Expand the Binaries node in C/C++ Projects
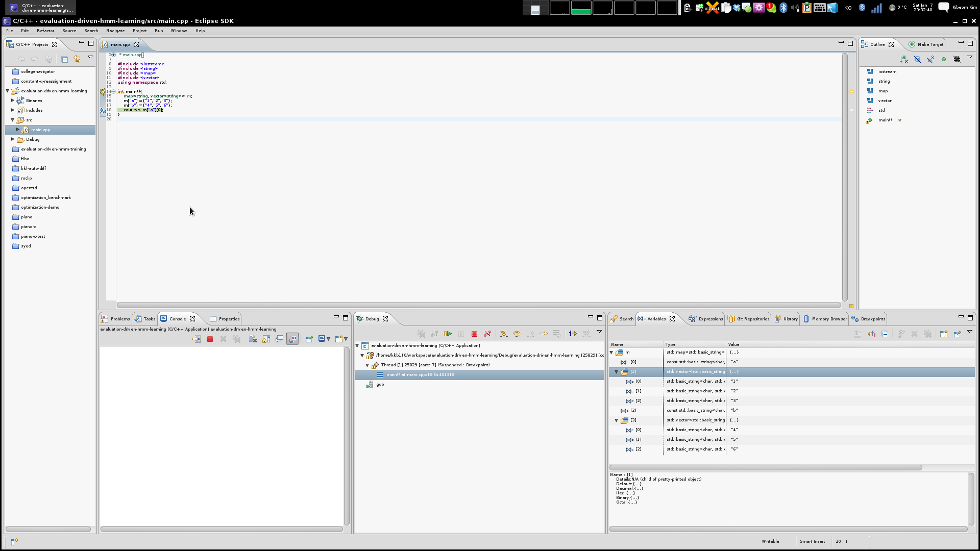 pos(13,101)
